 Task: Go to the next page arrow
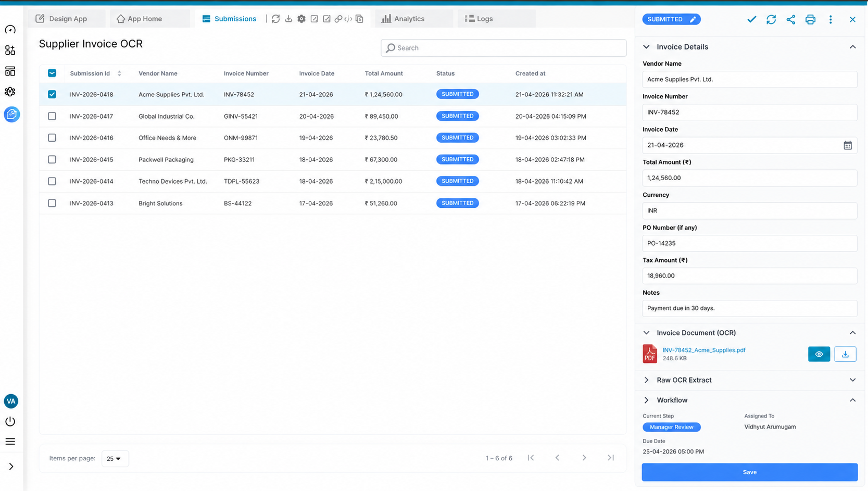click(584, 458)
